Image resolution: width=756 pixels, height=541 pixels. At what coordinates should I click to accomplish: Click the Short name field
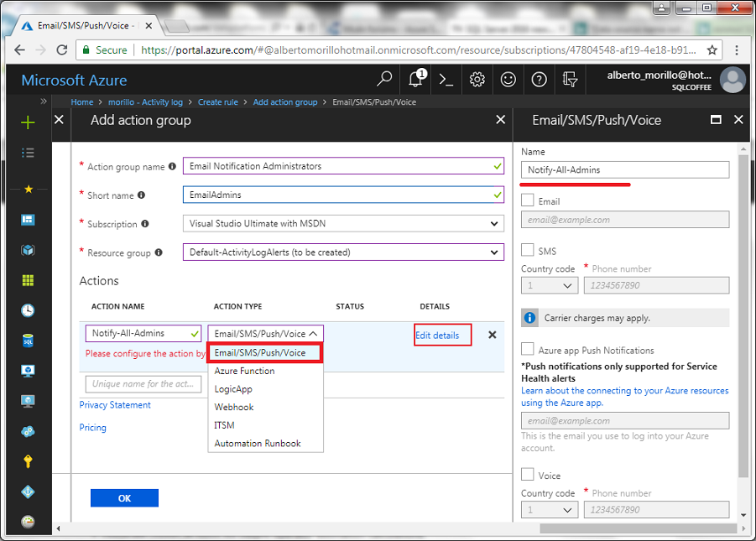point(343,195)
